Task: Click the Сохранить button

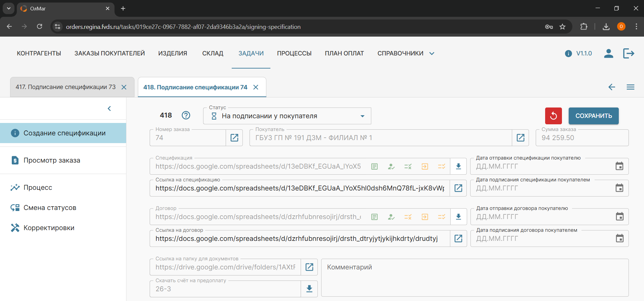Action: pyautogui.click(x=594, y=116)
